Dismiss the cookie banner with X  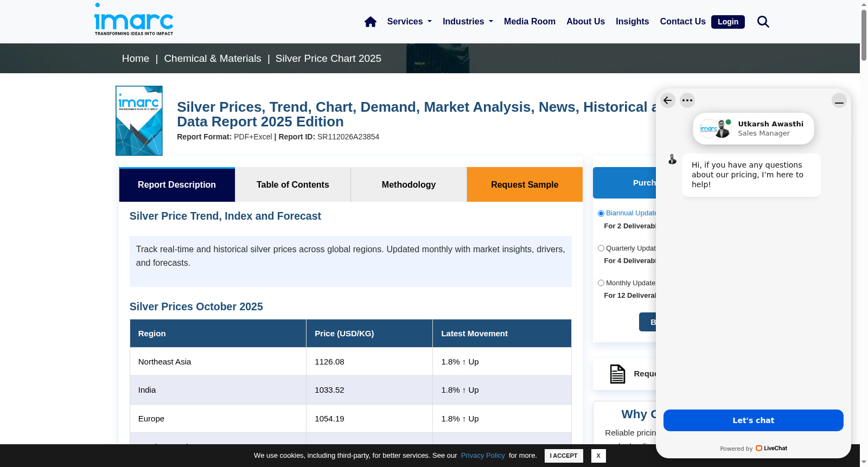598,456
